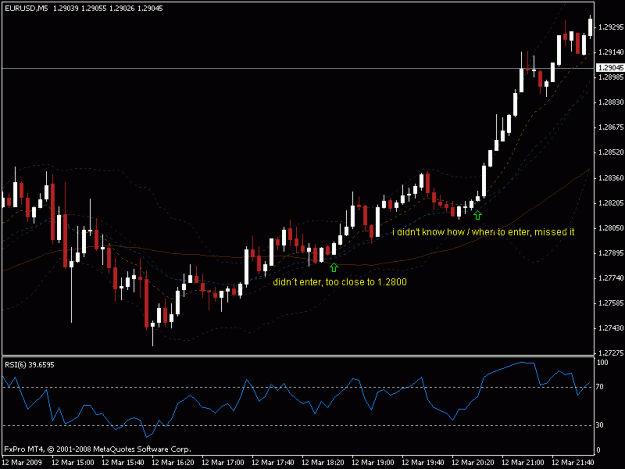Click the RSI 100 scale label
Viewport: 625px width, 469px height.
click(602, 363)
